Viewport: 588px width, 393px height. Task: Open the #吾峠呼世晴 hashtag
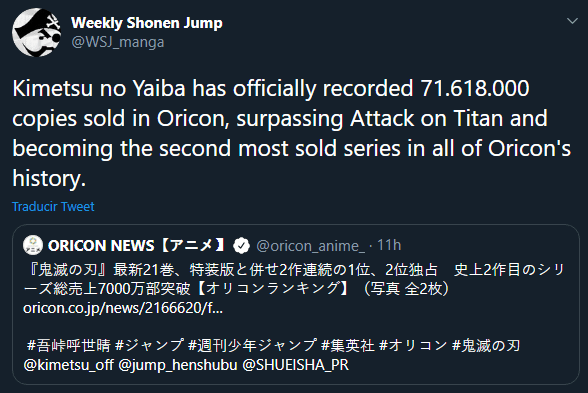[x=69, y=345]
